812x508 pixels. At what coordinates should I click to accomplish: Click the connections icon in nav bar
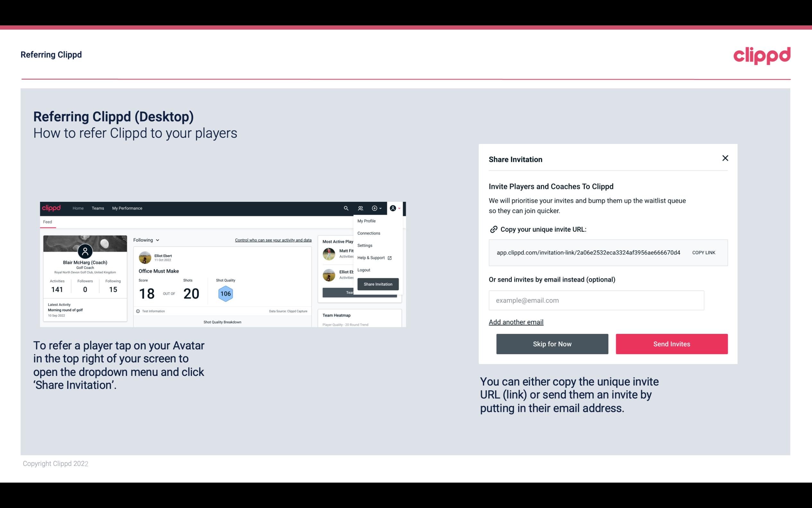click(360, 208)
